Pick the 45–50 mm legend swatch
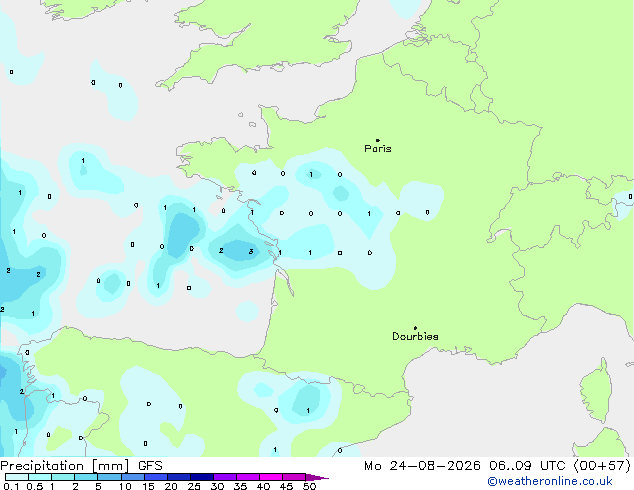 click(x=294, y=477)
